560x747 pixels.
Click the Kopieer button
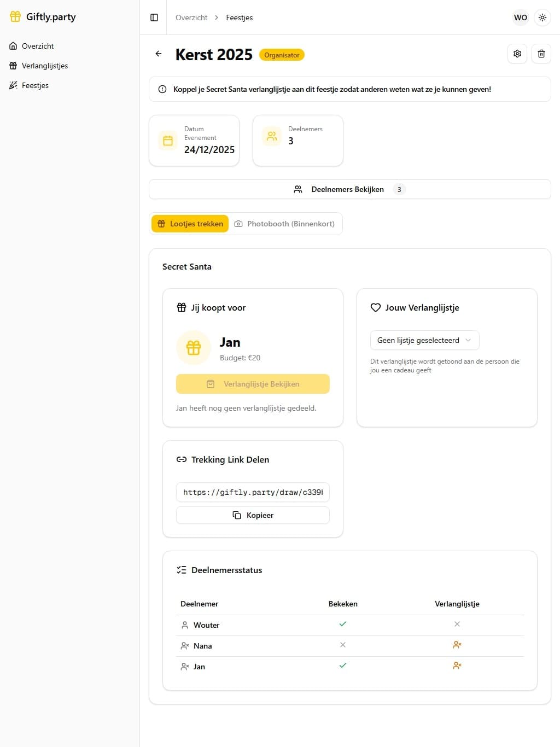click(x=253, y=515)
